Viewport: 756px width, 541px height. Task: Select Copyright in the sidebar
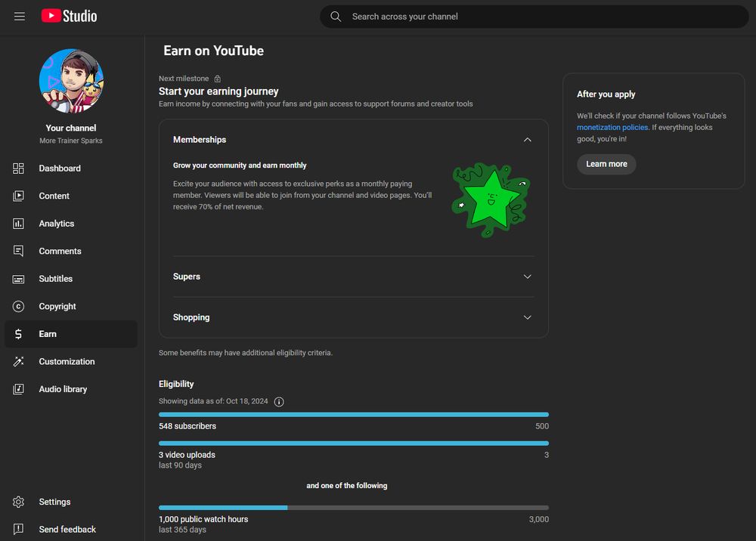(71, 306)
